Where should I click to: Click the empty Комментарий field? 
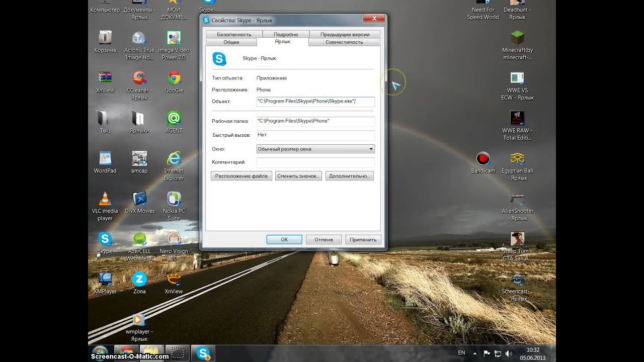pyautogui.click(x=315, y=162)
